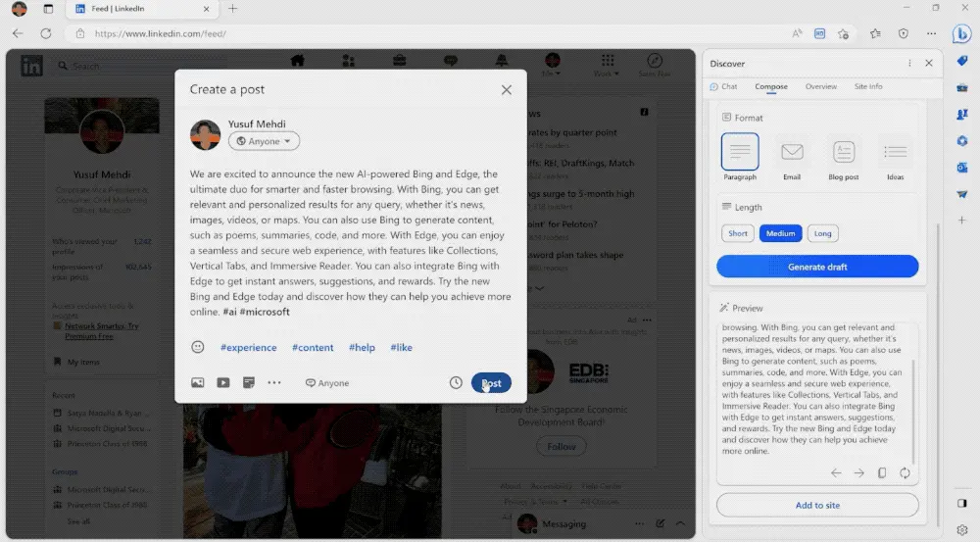Add a video to the post
Viewport: 980px width, 542px height.
tap(223, 382)
